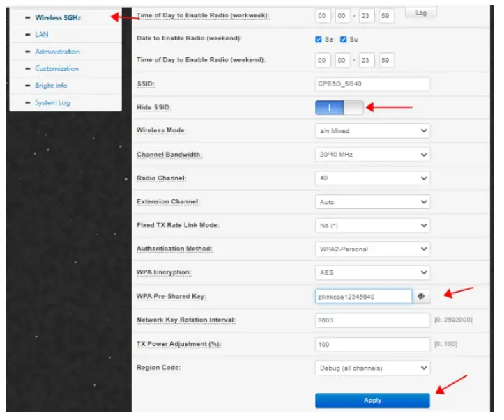Screen dimensions: 504x420
Task: Click the SSID input field
Action: (x=372, y=84)
